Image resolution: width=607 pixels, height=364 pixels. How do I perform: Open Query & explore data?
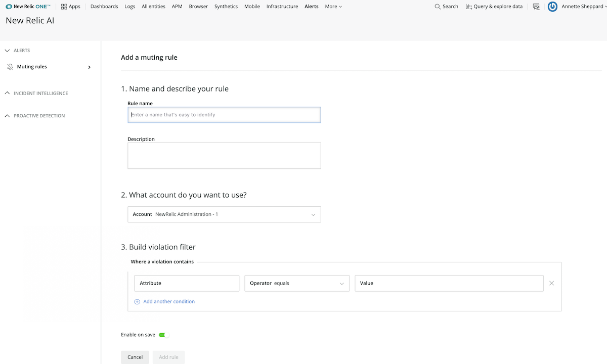(x=494, y=7)
